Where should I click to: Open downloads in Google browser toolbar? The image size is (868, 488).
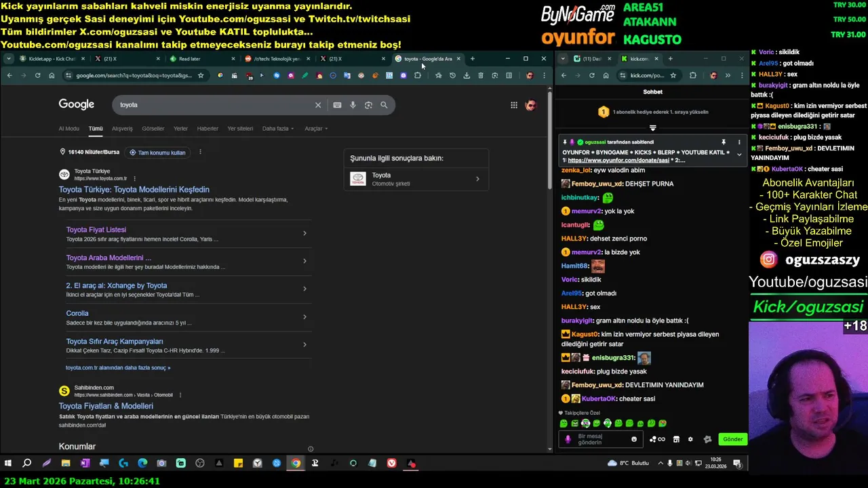tap(467, 75)
